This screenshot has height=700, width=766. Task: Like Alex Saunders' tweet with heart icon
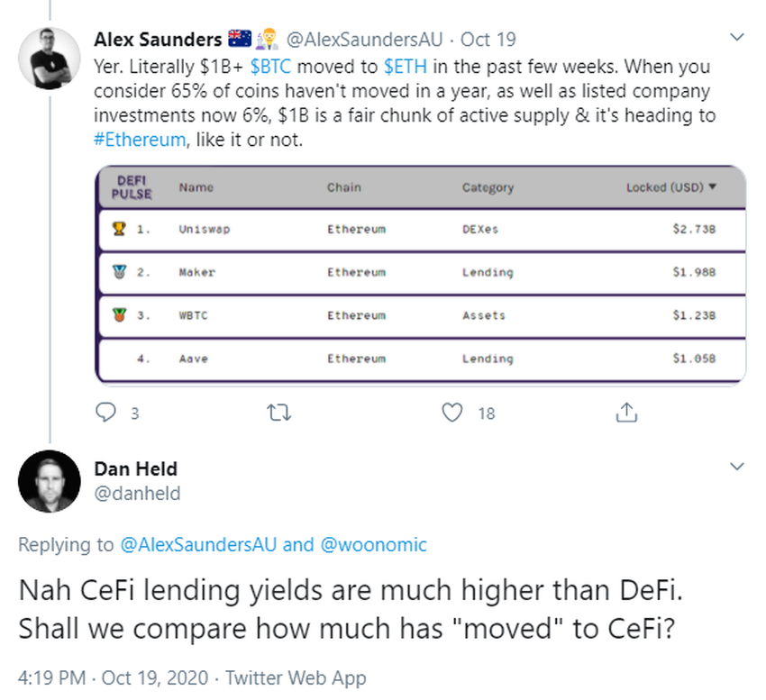coord(453,413)
